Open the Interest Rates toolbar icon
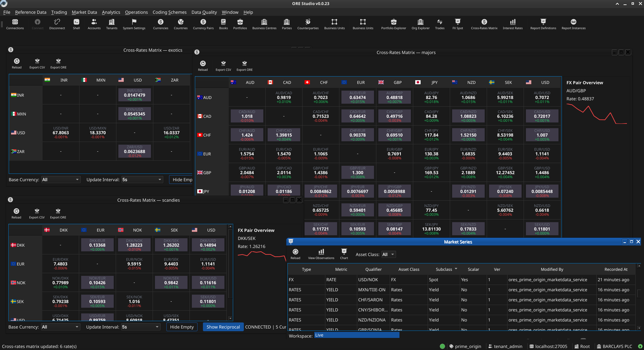The width and height of the screenshot is (644, 350). pos(513,24)
